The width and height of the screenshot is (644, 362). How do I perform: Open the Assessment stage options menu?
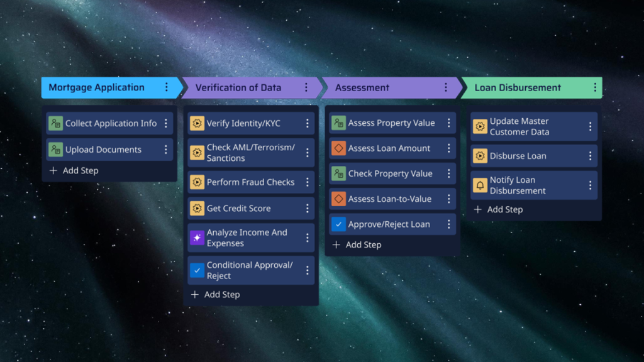(447, 87)
